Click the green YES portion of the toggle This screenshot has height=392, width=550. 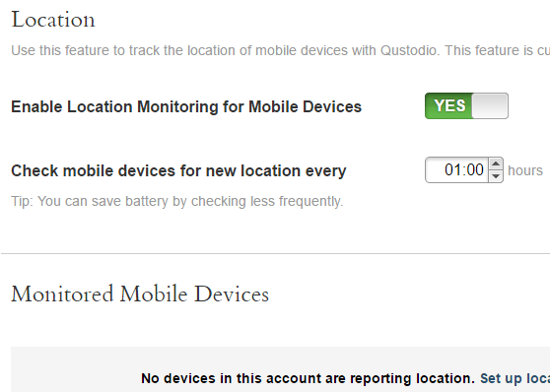pos(449,106)
